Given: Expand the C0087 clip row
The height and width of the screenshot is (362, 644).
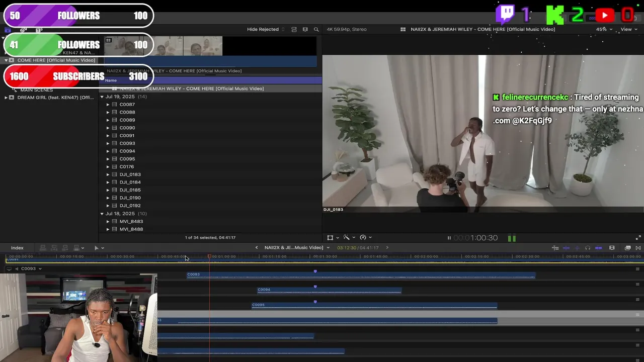Looking at the screenshot, I should (x=108, y=105).
